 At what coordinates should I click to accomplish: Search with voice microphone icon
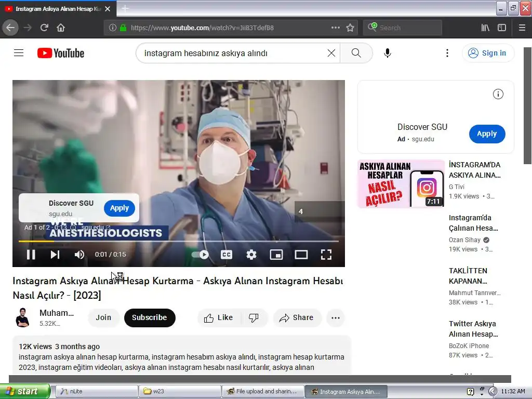coord(388,53)
